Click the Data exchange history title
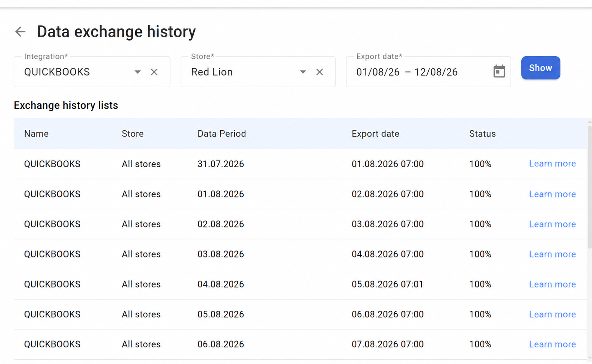The image size is (592, 364). point(116,32)
